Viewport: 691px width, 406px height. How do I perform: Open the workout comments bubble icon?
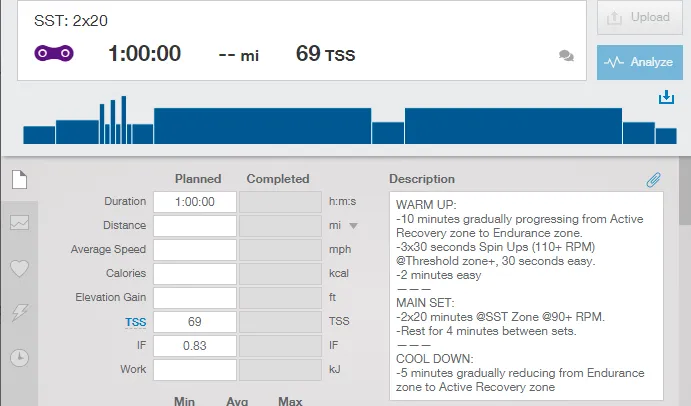pos(566,56)
